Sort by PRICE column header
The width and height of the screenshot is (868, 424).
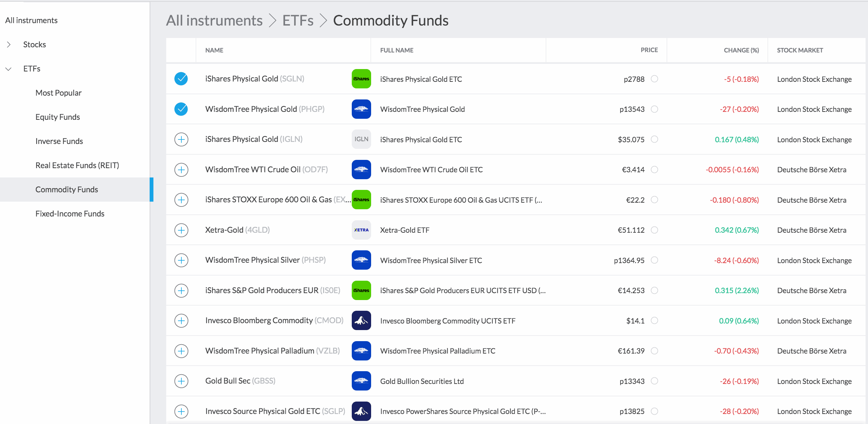click(x=649, y=50)
